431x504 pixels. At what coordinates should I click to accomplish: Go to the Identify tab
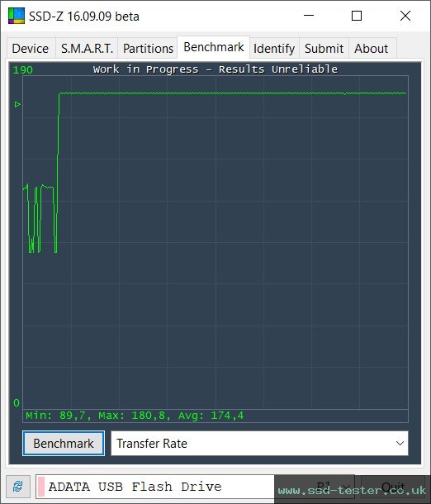point(274,49)
